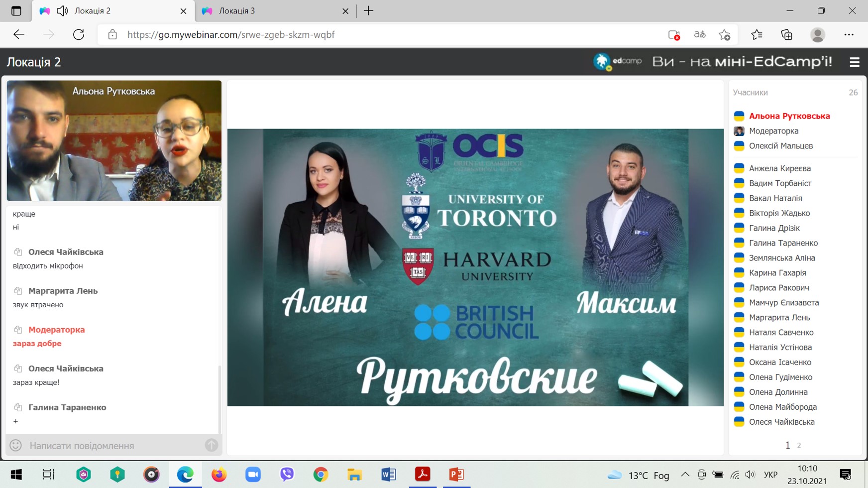Select participant Вадим Торбаніст
Image resolution: width=868 pixels, height=488 pixels.
point(780,183)
